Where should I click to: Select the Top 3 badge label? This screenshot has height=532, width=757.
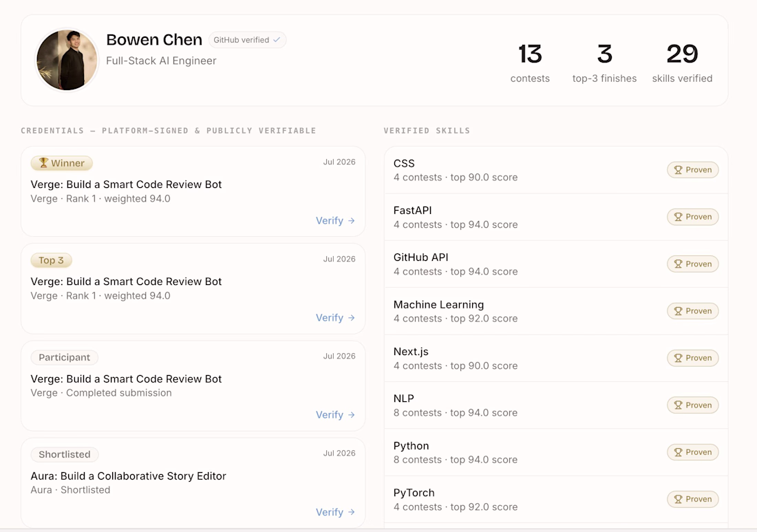[x=51, y=260]
